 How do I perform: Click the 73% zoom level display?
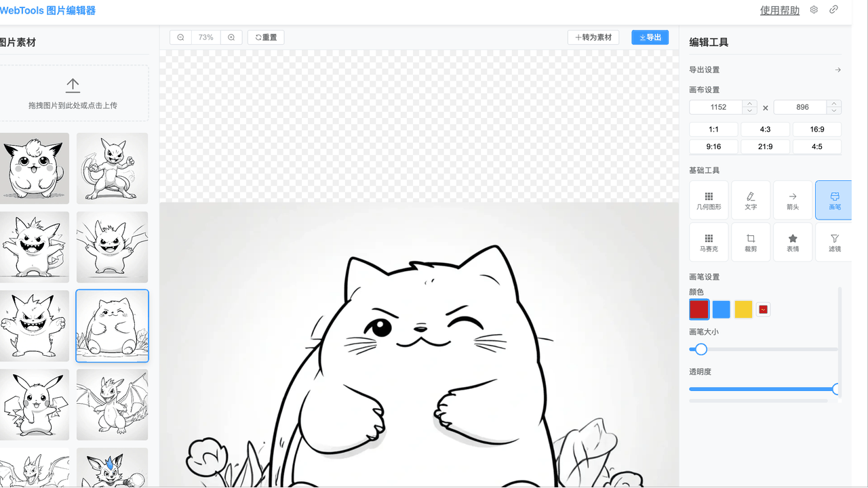pos(206,37)
